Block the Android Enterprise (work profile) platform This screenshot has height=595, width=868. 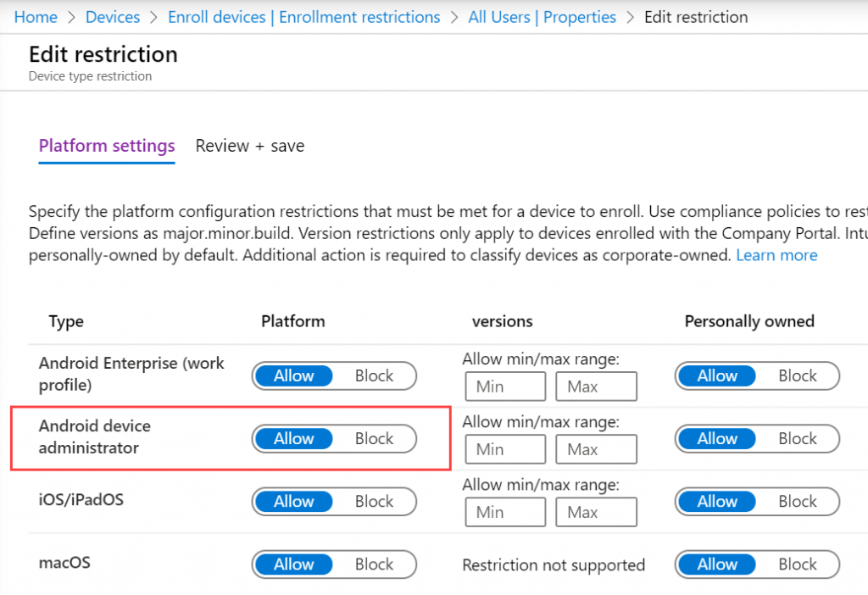(374, 375)
